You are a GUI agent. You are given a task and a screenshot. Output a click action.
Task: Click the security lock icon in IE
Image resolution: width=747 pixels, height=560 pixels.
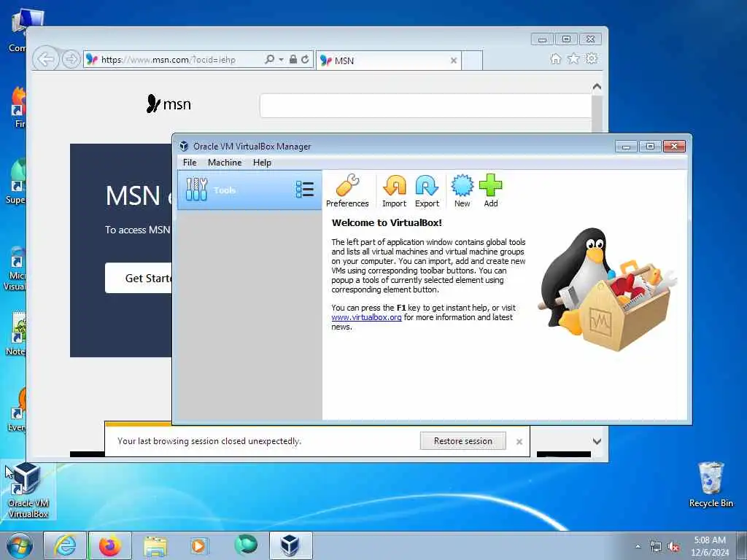(293, 59)
